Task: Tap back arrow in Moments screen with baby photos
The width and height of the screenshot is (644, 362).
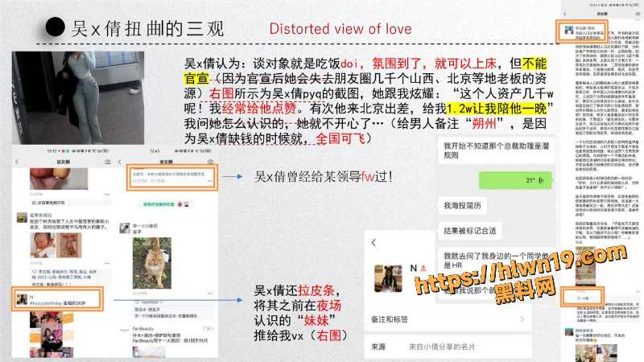Action: point(17,162)
